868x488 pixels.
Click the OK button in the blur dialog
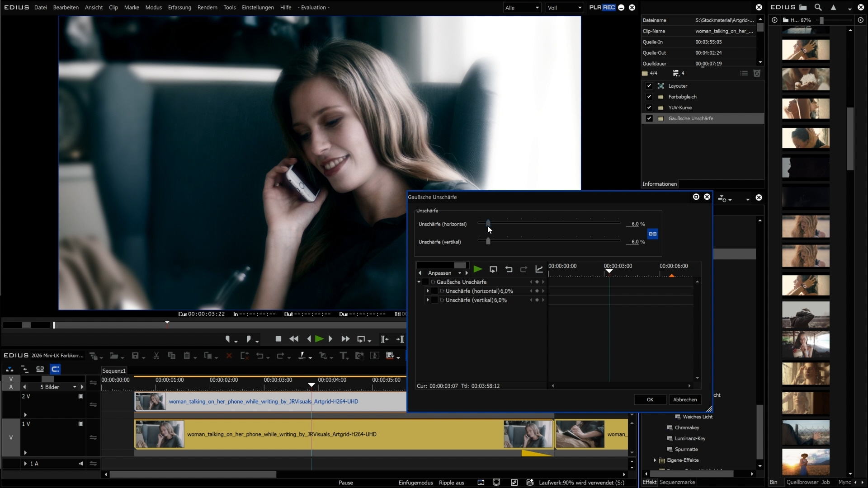tap(650, 399)
